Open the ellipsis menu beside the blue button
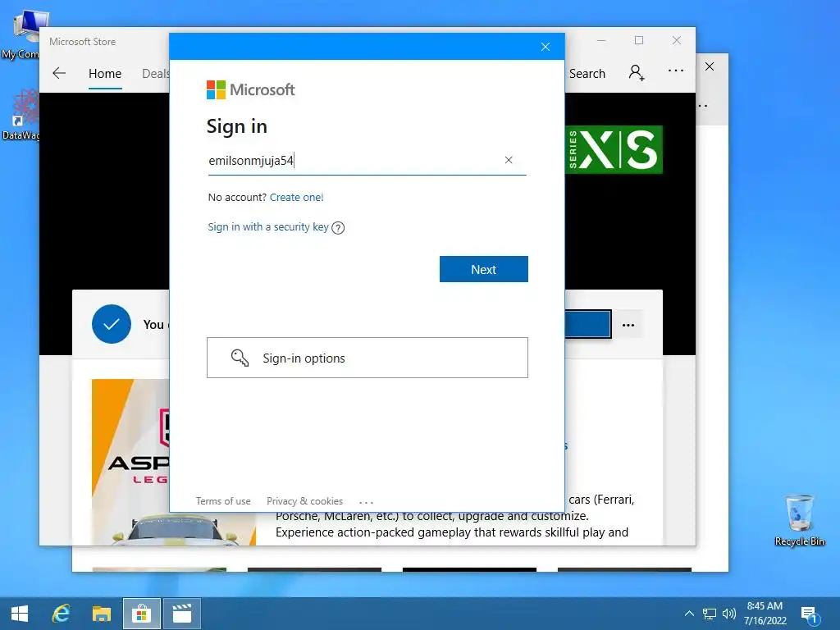Image resolution: width=840 pixels, height=630 pixels. pyautogui.click(x=628, y=325)
